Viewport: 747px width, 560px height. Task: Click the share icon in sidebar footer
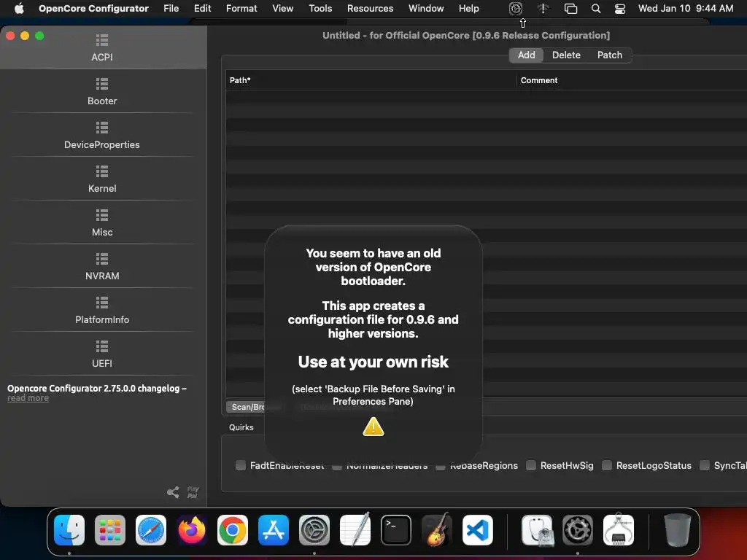[173, 492]
